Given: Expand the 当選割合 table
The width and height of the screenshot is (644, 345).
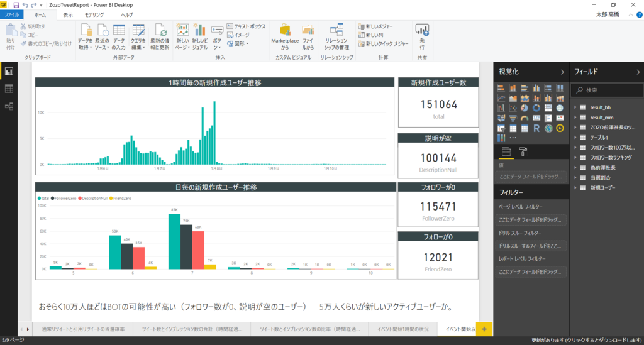Looking at the screenshot, I should tap(575, 178).
